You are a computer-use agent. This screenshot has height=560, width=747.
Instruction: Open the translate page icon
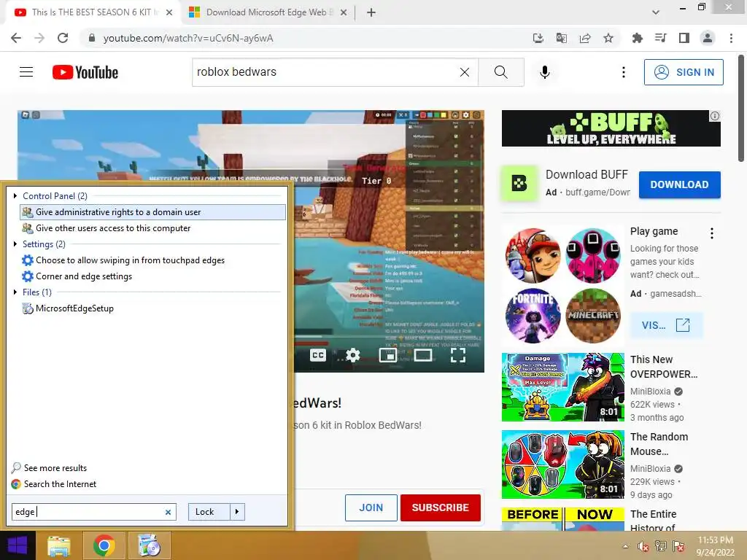pyautogui.click(x=561, y=38)
